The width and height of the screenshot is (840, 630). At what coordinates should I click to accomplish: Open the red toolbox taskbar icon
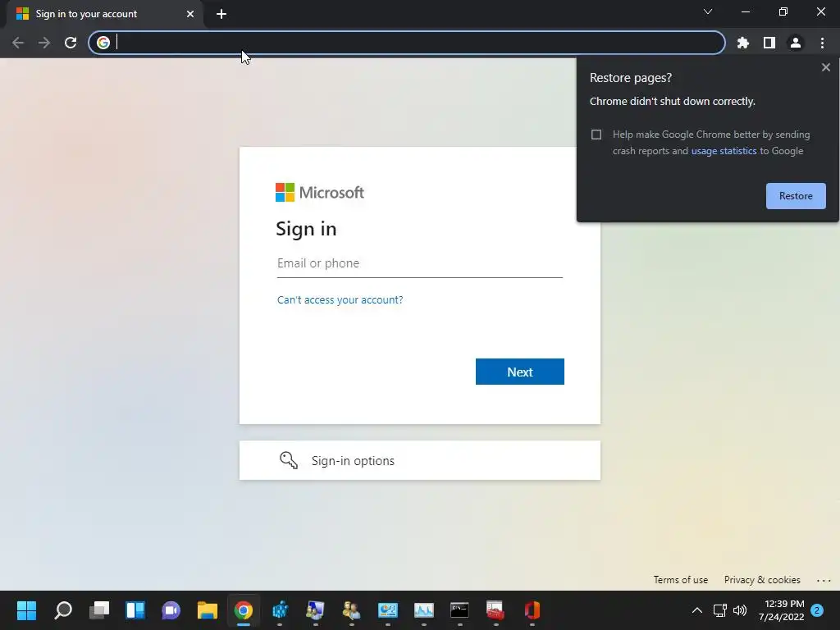pos(495,610)
